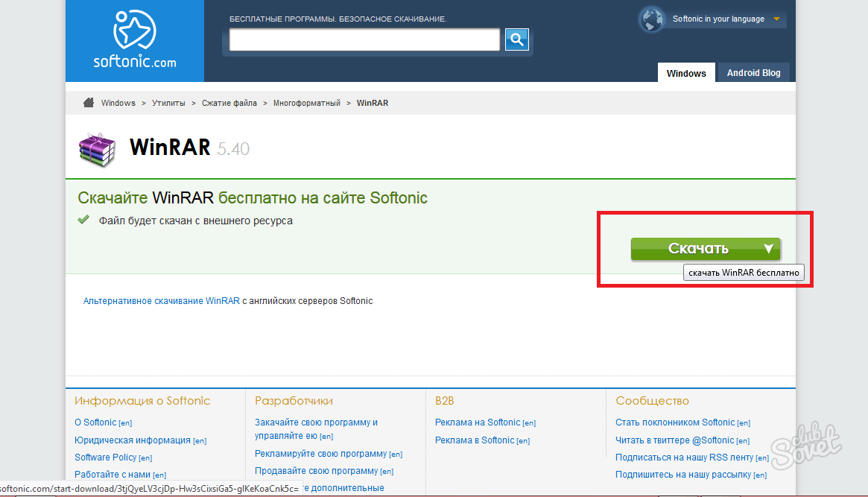Switch to the Windows tab
868x497 pixels.
coord(686,73)
